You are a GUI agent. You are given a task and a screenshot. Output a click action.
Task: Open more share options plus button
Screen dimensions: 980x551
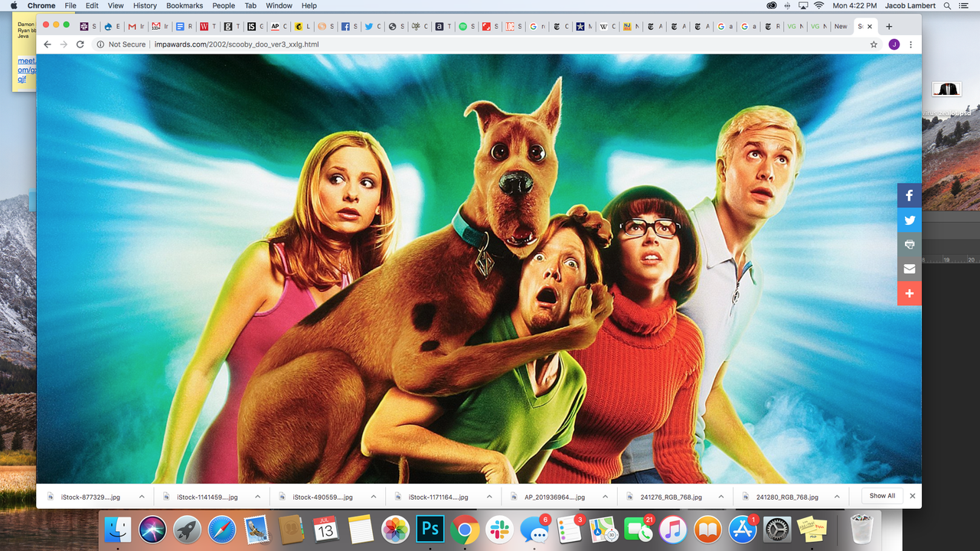click(x=910, y=294)
